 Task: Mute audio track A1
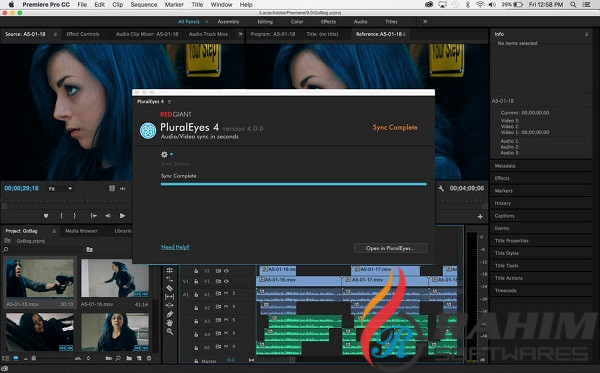pos(226,293)
